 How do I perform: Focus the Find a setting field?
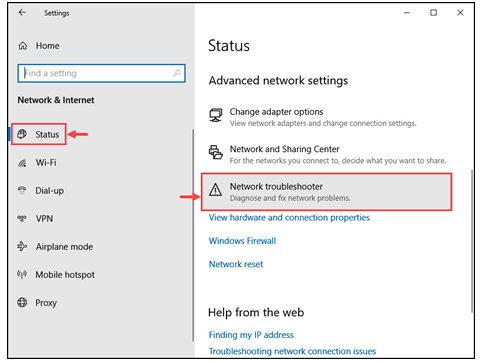pyautogui.click(x=101, y=73)
